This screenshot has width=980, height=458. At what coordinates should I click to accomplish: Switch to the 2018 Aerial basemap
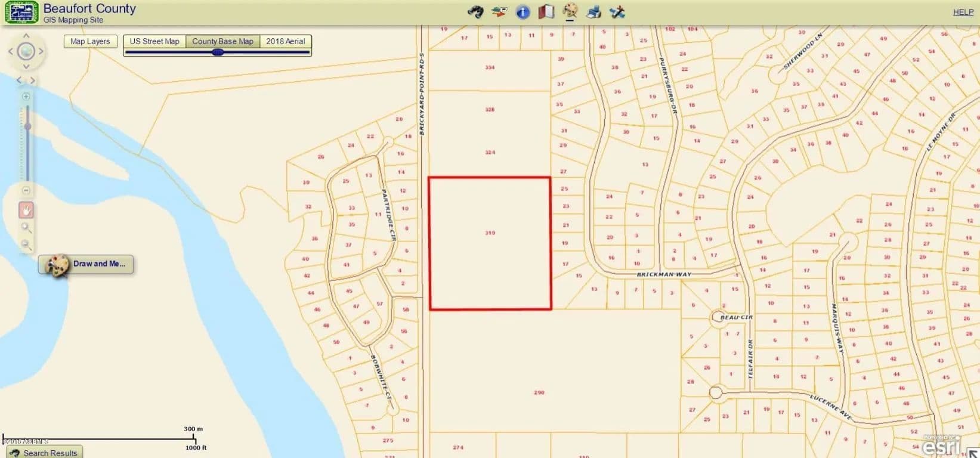tap(285, 41)
